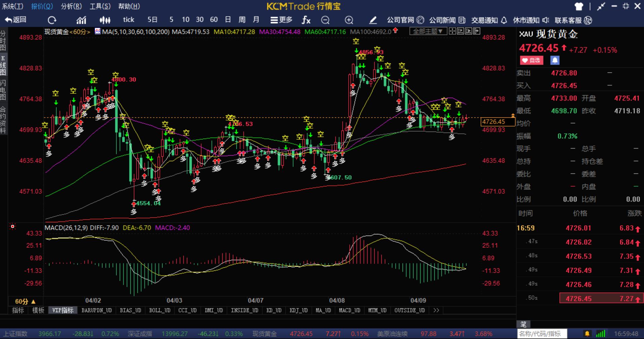Select the tick period

click(129, 20)
